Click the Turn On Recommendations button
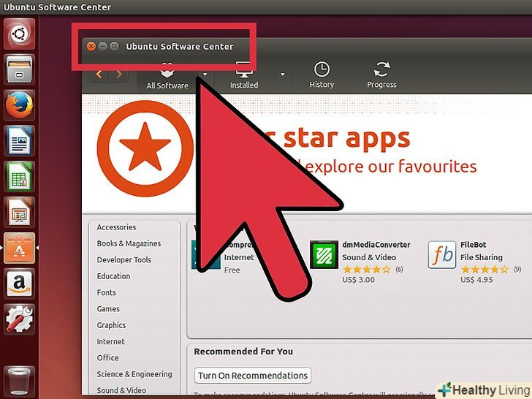The width and height of the screenshot is (532, 399). coord(253,376)
